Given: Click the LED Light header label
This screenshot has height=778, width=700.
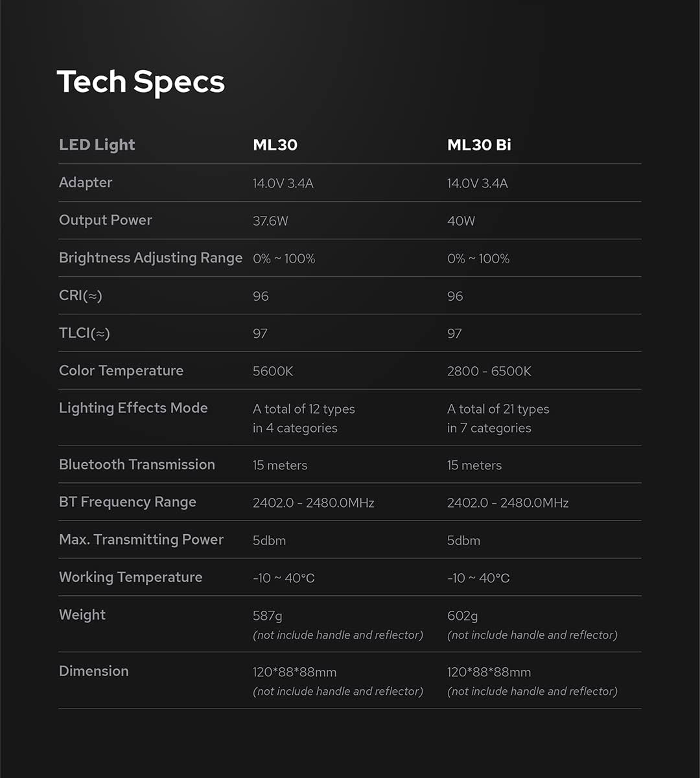Looking at the screenshot, I should [97, 145].
